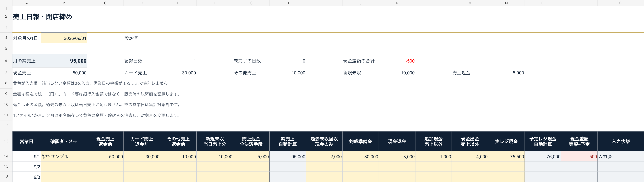Click the 釣銭準備金 header cell
Viewport: 644px width, 182px height.
(x=360, y=141)
